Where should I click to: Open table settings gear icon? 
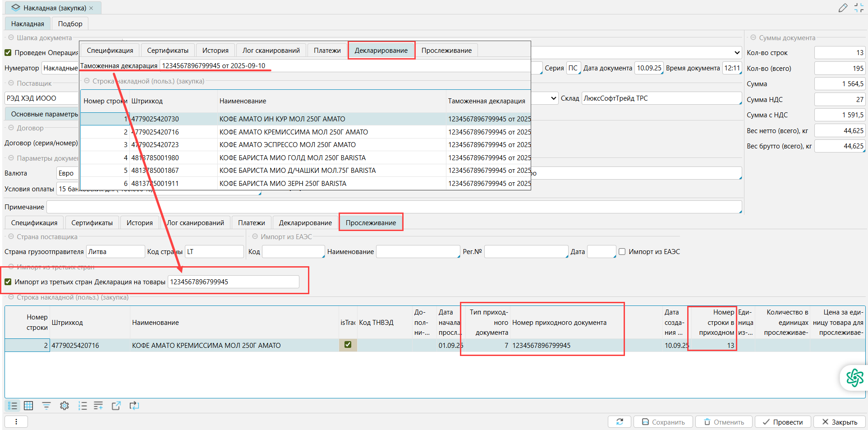click(x=64, y=406)
